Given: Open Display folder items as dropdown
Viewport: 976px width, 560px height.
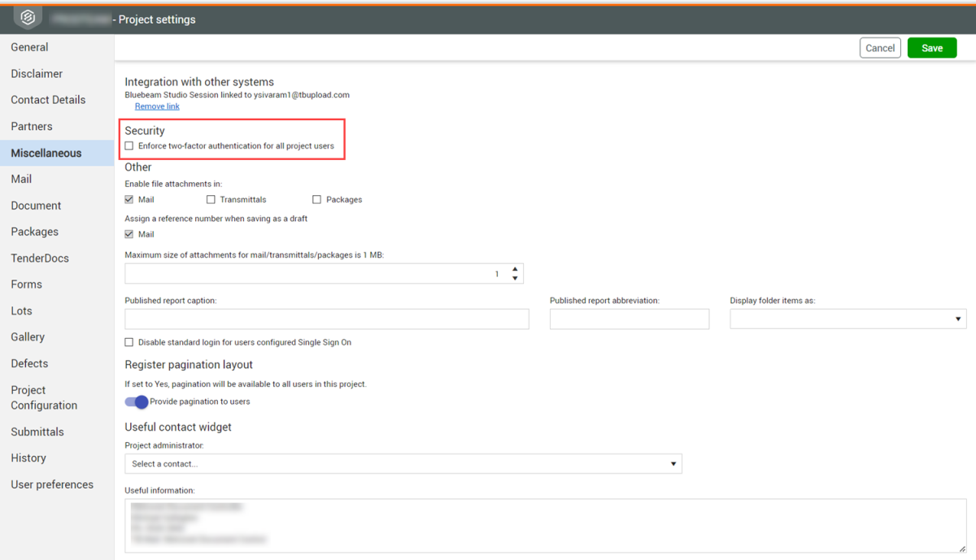Looking at the screenshot, I should click(847, 319).
